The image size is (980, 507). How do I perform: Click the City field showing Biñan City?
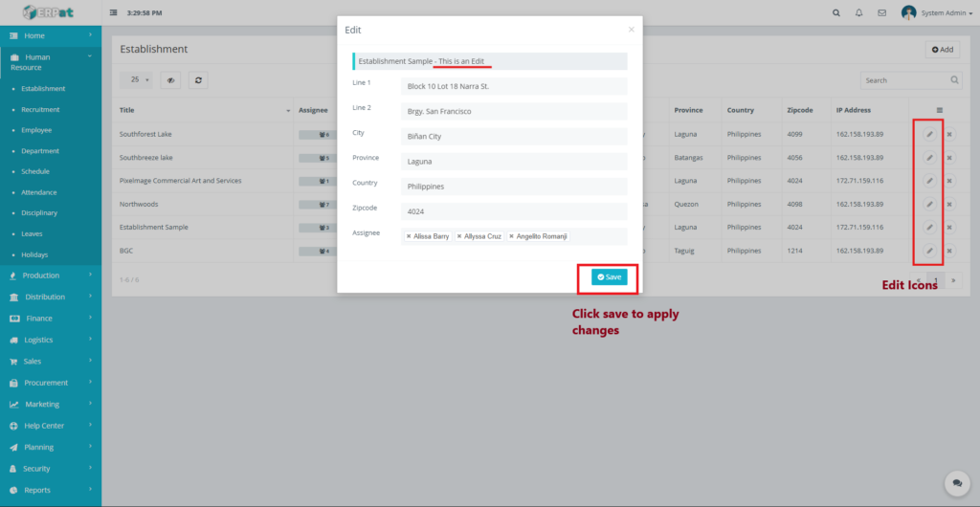(x=514, y=136)
